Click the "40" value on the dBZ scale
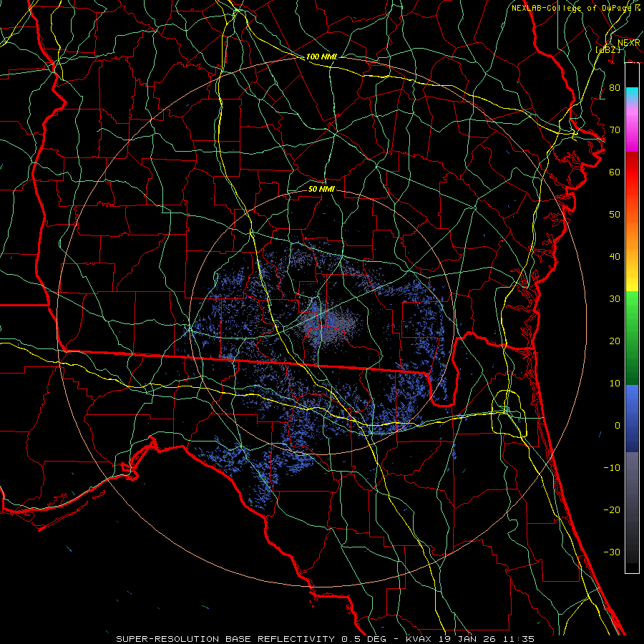 [615, 257]
